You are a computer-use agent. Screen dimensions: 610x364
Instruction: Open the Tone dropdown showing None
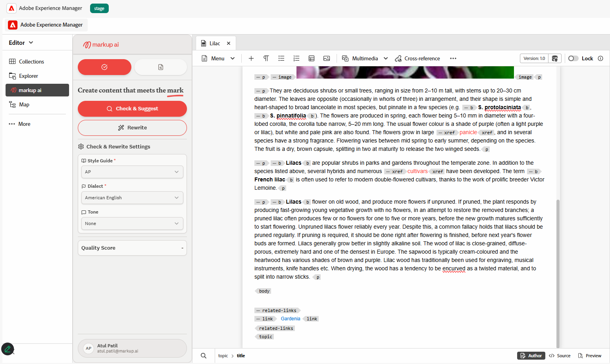point(132,223)
